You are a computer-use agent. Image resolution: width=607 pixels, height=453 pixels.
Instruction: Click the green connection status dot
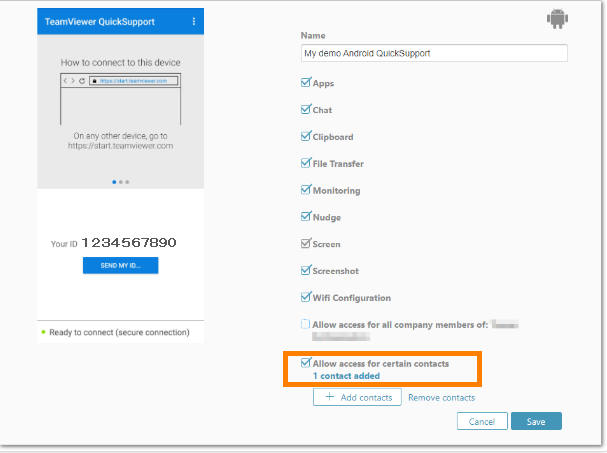[x=44, y=331]
